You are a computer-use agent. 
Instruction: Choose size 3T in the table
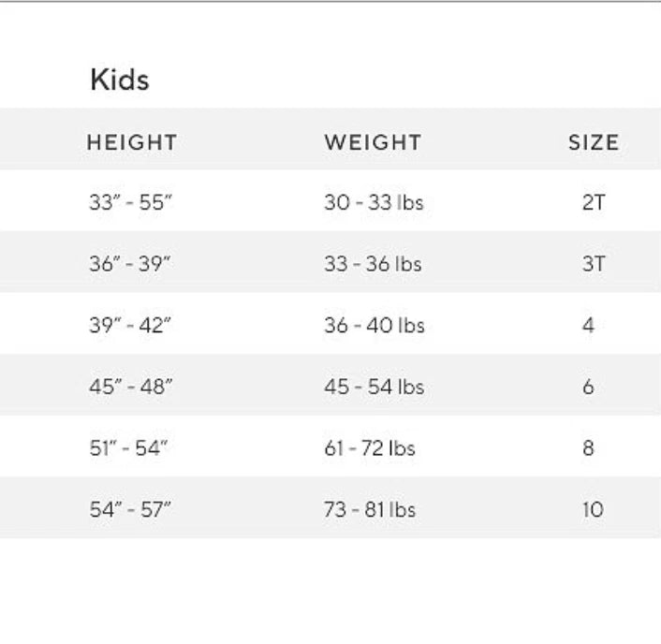[594, 264]
